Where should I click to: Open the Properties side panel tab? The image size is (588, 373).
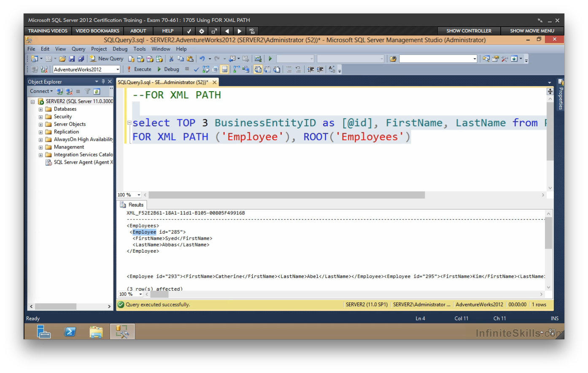pyautogui.click(x=561, y=94)
